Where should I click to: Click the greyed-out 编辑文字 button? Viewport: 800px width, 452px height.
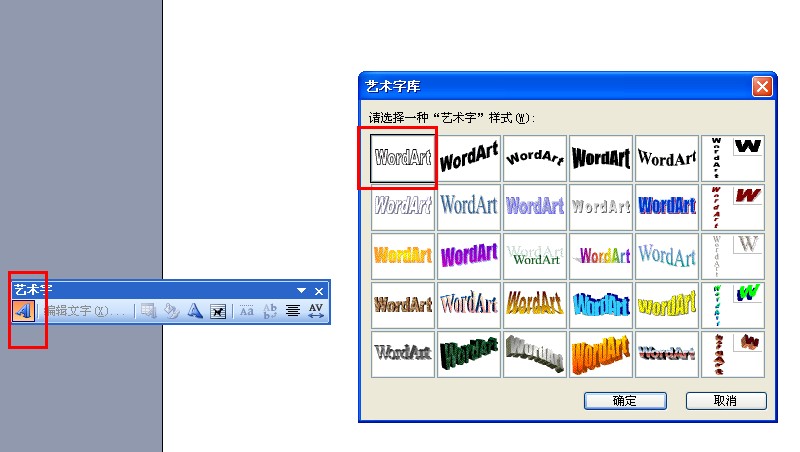coord(84,311)
